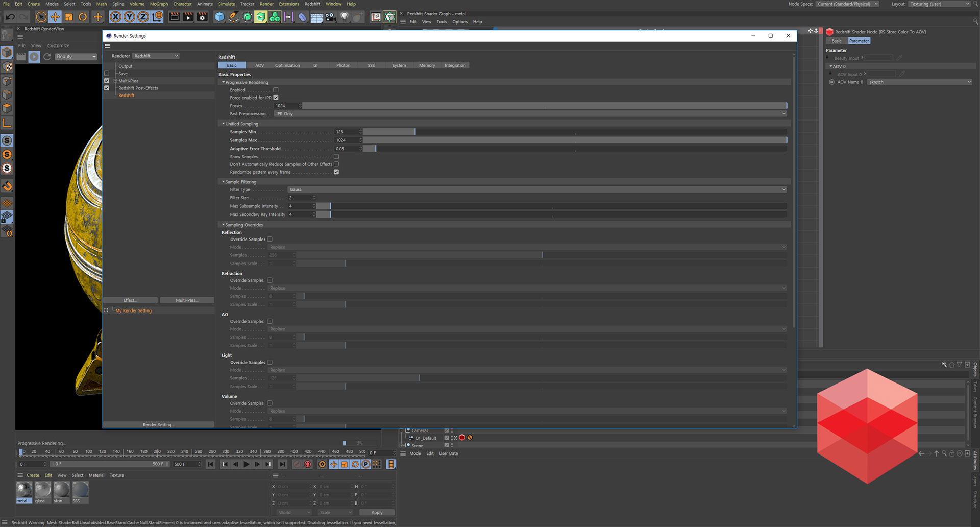Adjust the Samples Min slider
Viewport: 980px width, 527px height.
[x=575, y=132]
